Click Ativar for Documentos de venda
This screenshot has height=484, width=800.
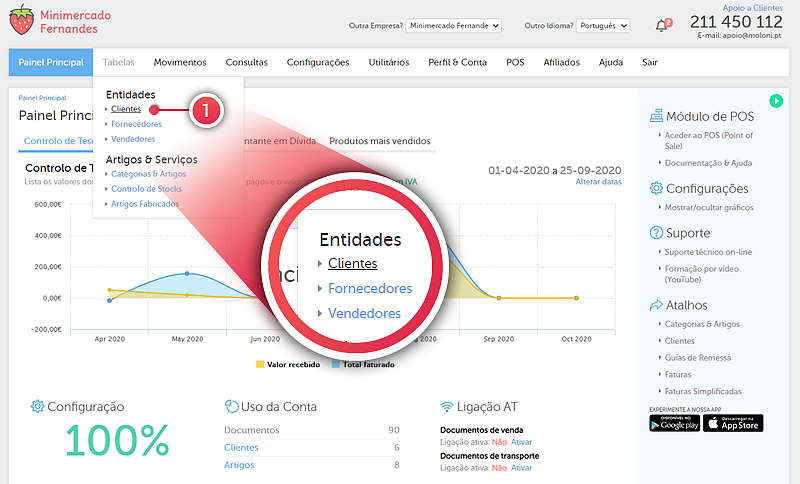click(x=521, y=442)
